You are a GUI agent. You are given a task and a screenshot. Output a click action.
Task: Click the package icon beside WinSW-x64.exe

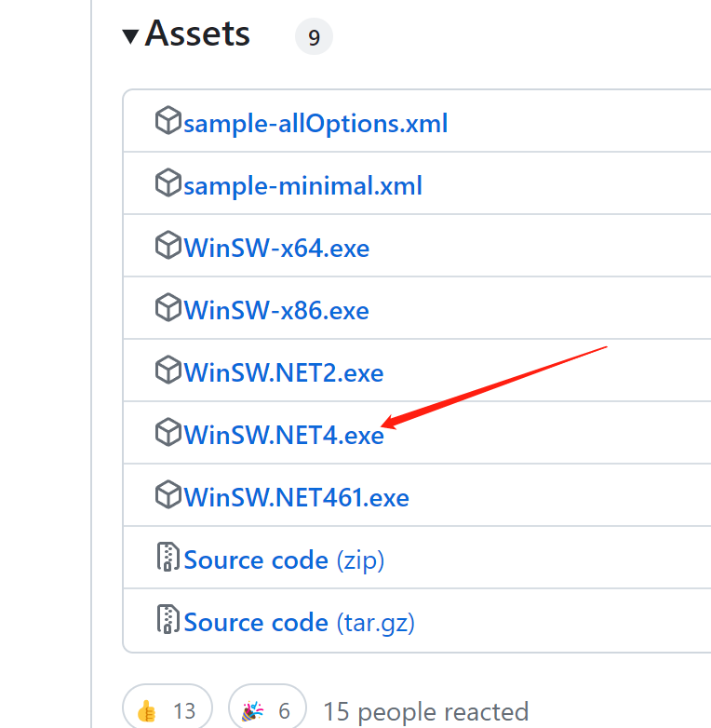click(168, 245)
